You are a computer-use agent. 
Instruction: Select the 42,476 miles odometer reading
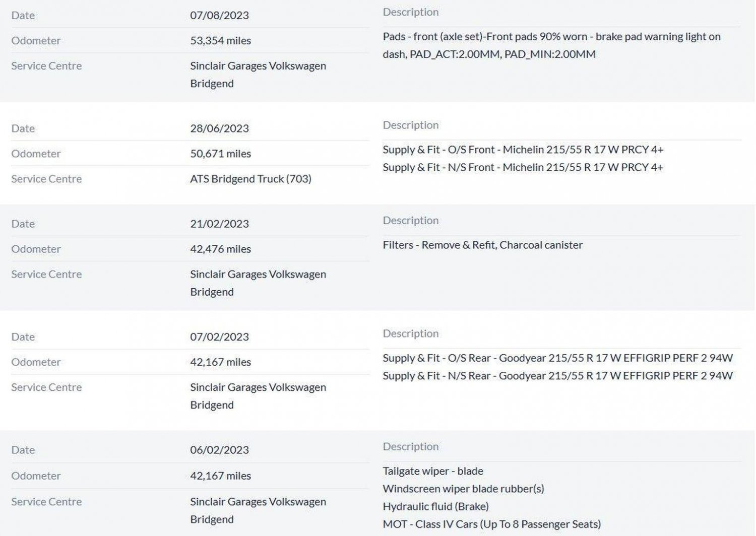tap(220, 248)
